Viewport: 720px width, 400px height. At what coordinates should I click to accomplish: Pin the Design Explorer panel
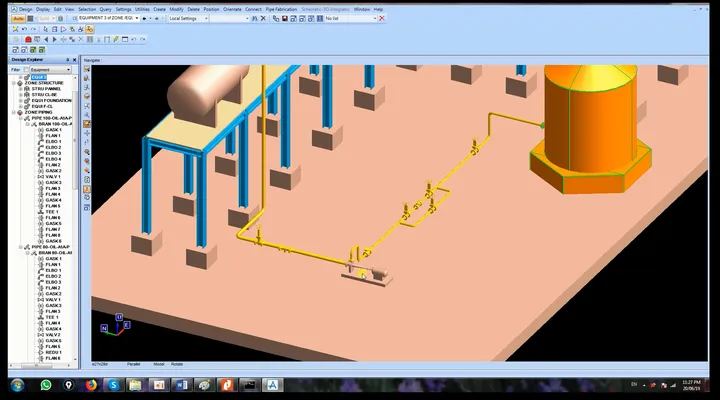[68, 60]
